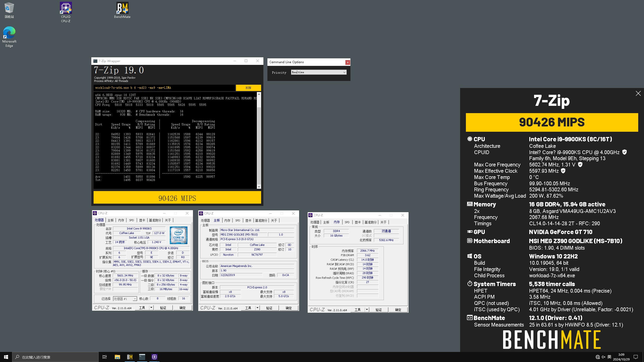Viewport: 644px width, 362px height.
Task: Select 处理器 tab in mainboard CPU-Z window
Action: (205, 220)
